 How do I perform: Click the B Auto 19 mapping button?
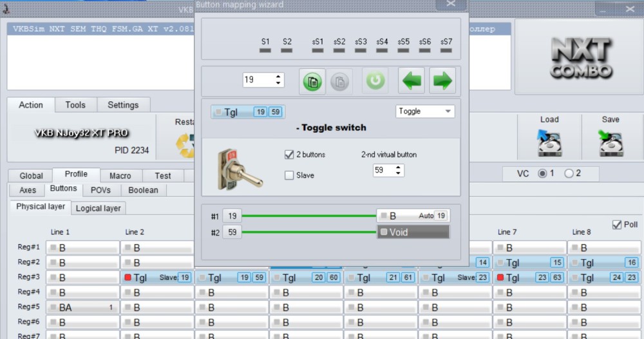pos(413,215)
